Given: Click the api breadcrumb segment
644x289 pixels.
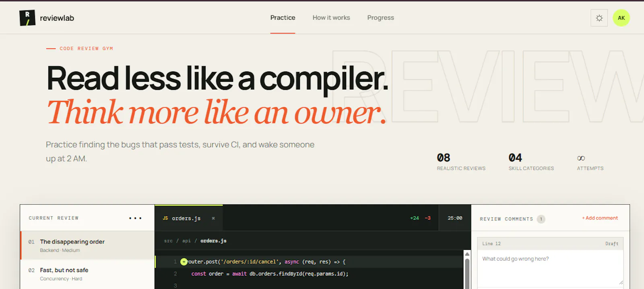Looking at the screenshot, I should (x=186, y=241).
